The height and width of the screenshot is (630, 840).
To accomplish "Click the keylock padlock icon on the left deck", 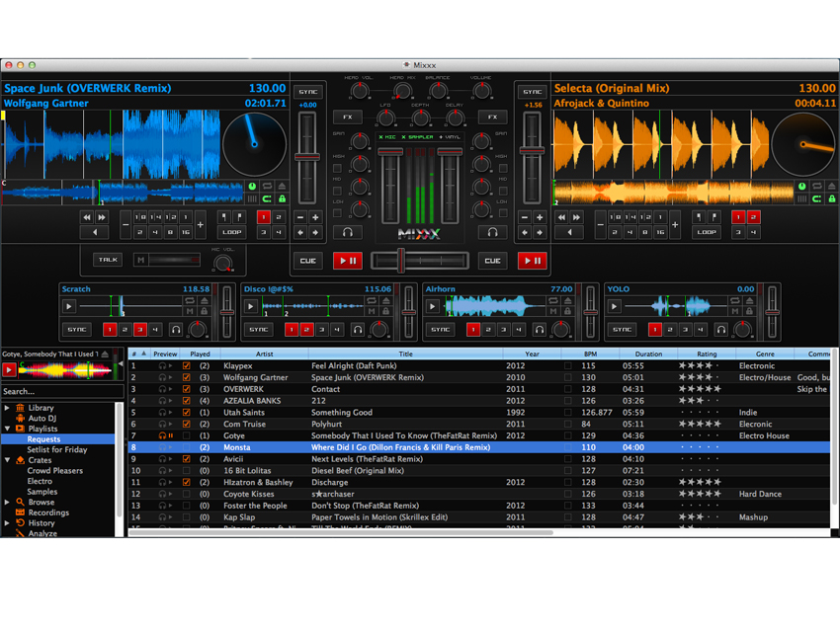I will (281, 199).
